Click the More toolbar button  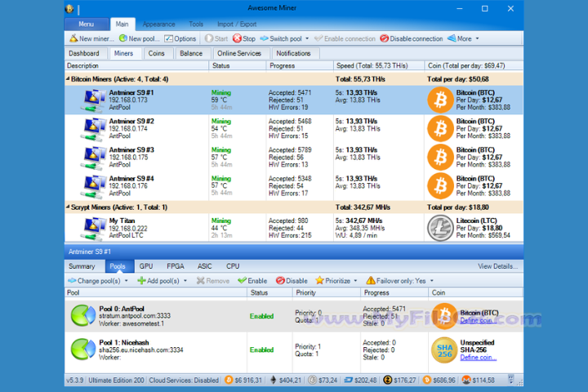click(460, 38)
